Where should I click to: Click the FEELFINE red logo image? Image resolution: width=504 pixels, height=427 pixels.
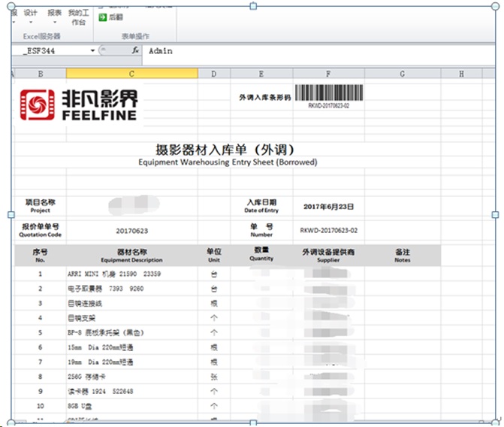[x=78, y=104]
